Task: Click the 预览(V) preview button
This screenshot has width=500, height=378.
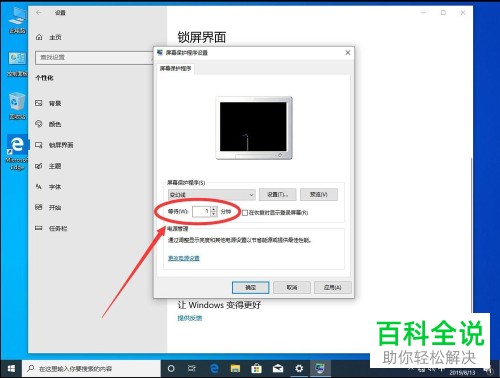Action: (319, 194)
